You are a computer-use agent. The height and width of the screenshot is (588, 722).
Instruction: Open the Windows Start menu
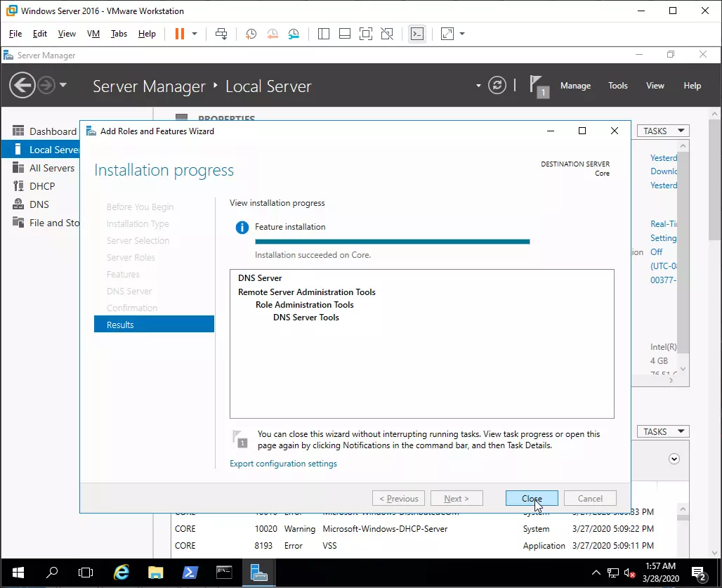18,573
